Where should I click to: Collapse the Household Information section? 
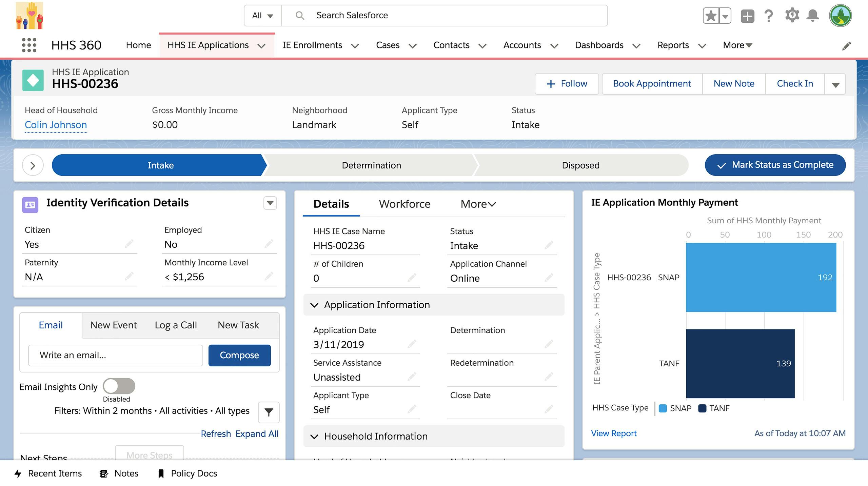pyautogui.click(x=314, y=437)
